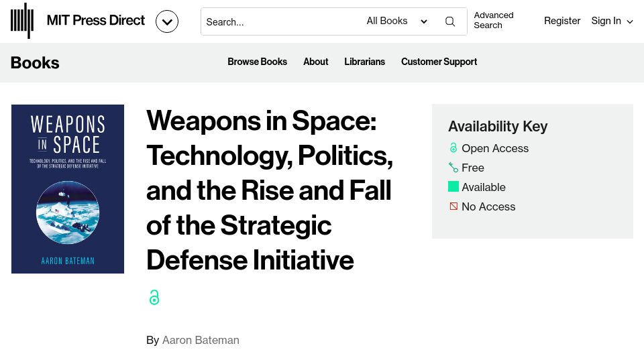Click the 'No Access' label text

pyautogui.click(x=488, y=206)
